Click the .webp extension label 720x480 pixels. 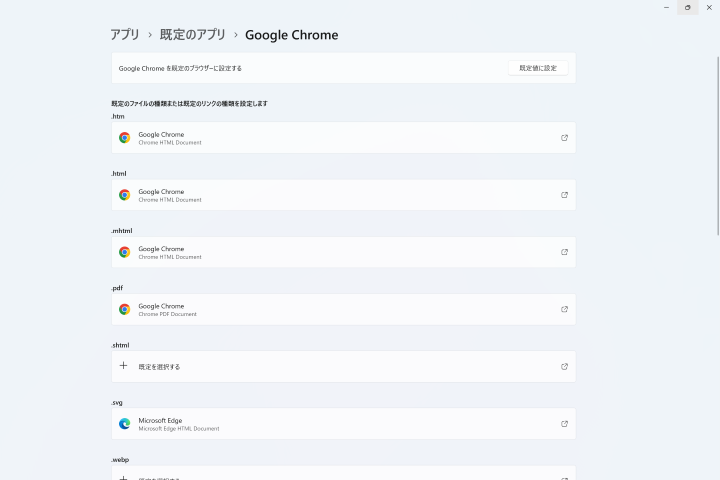coord(120,460)
